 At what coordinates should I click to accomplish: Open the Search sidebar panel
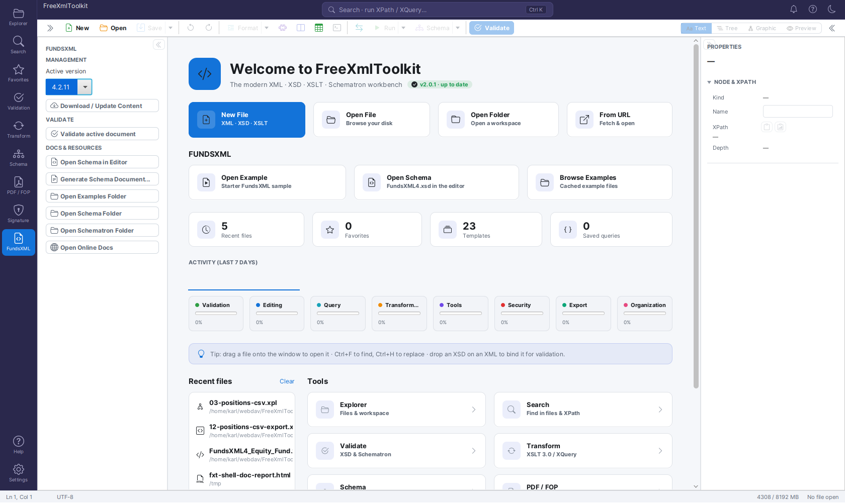(18, 45)
